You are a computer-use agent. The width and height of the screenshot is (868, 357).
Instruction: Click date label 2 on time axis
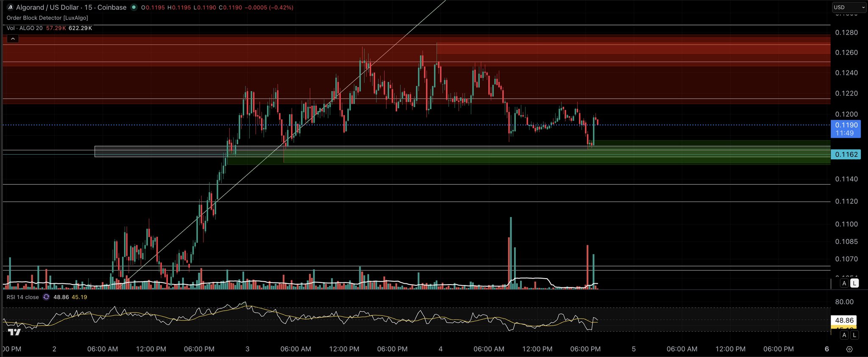pos(54,349)
